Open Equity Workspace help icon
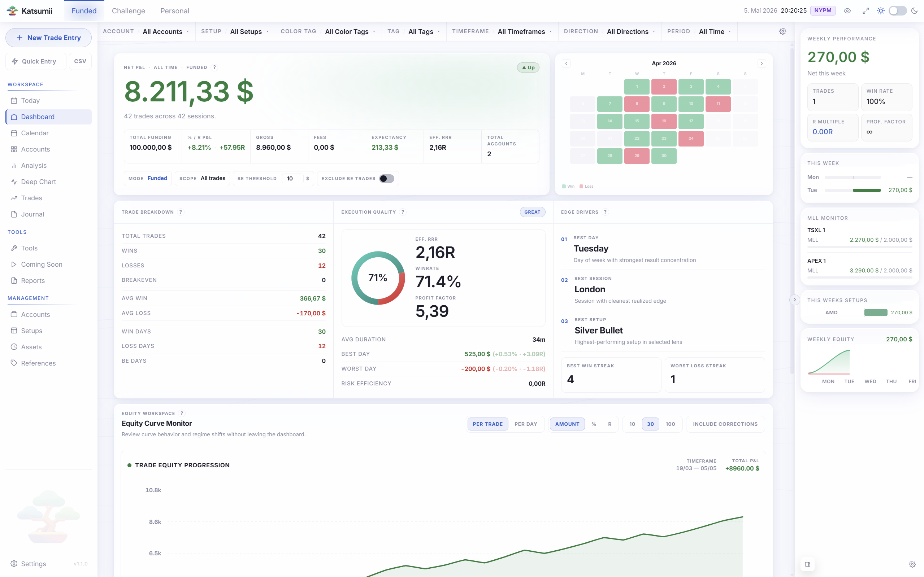Viewport: 924px width, 577px height. (x=182, y=413)
